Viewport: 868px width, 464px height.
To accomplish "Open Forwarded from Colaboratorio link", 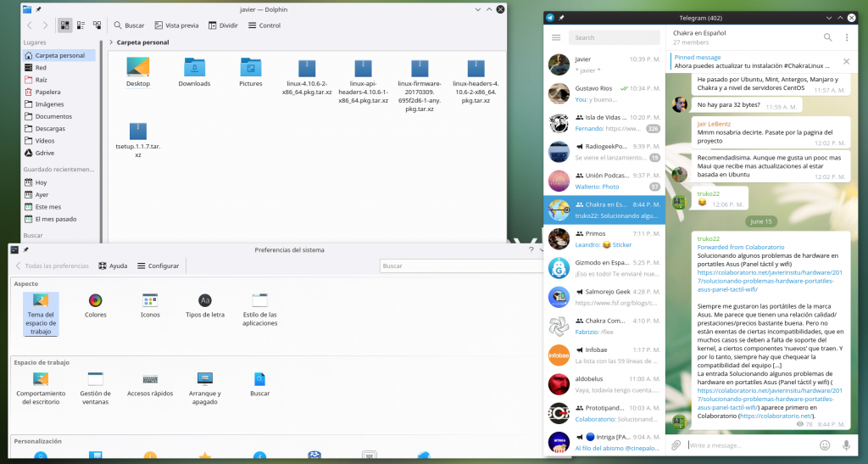I will (x=741, y=247).
